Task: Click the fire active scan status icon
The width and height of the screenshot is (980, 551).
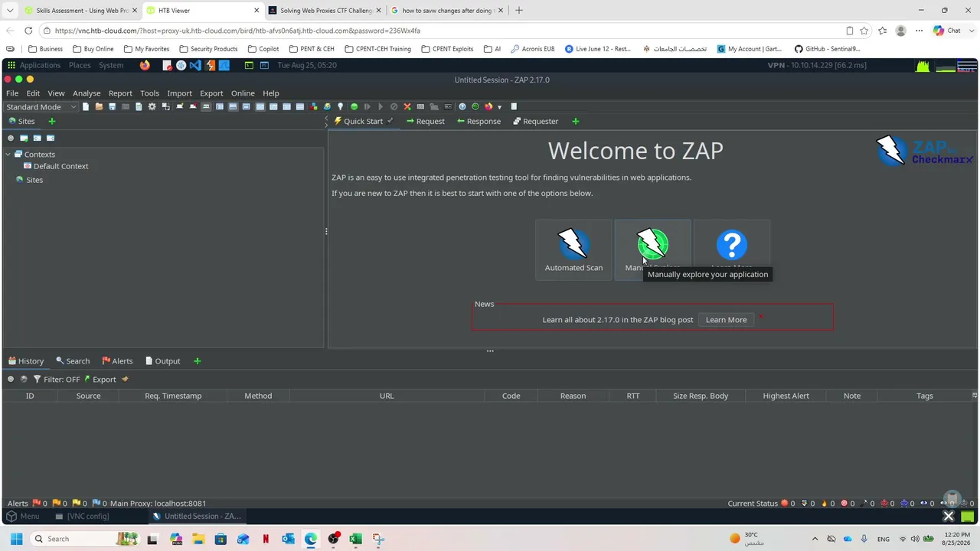Action: (x=825, y=504)
